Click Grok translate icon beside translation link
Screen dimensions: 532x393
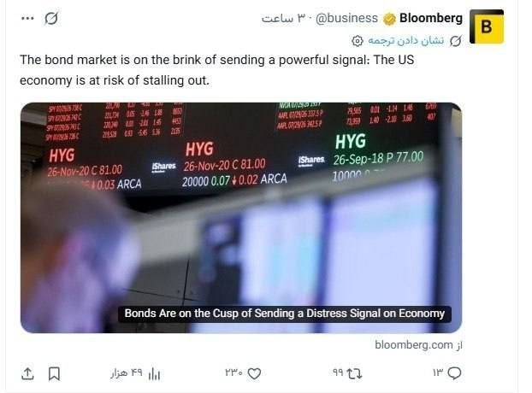456,41
